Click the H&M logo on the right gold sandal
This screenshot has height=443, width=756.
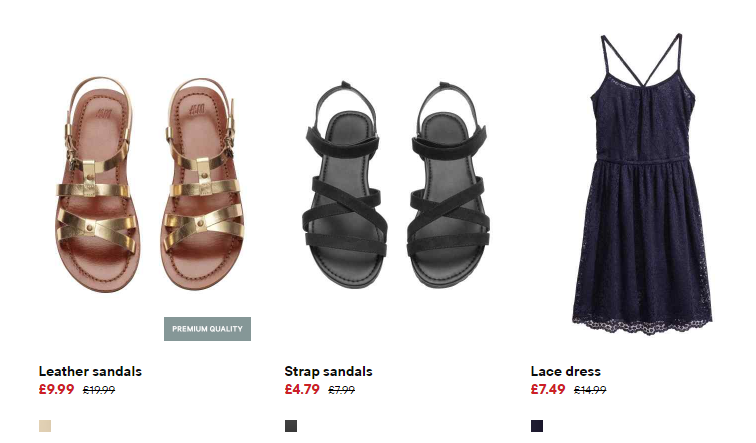click(198, 109)
